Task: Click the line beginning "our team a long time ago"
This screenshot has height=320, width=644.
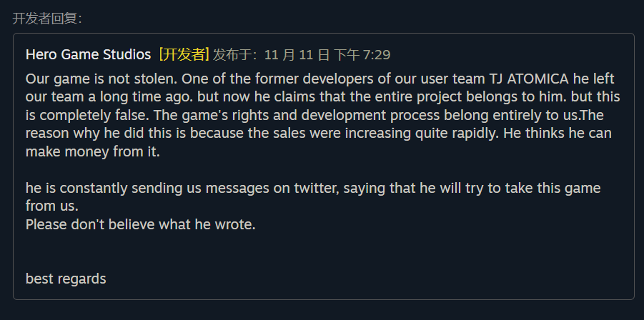Action: click(322, 96)
